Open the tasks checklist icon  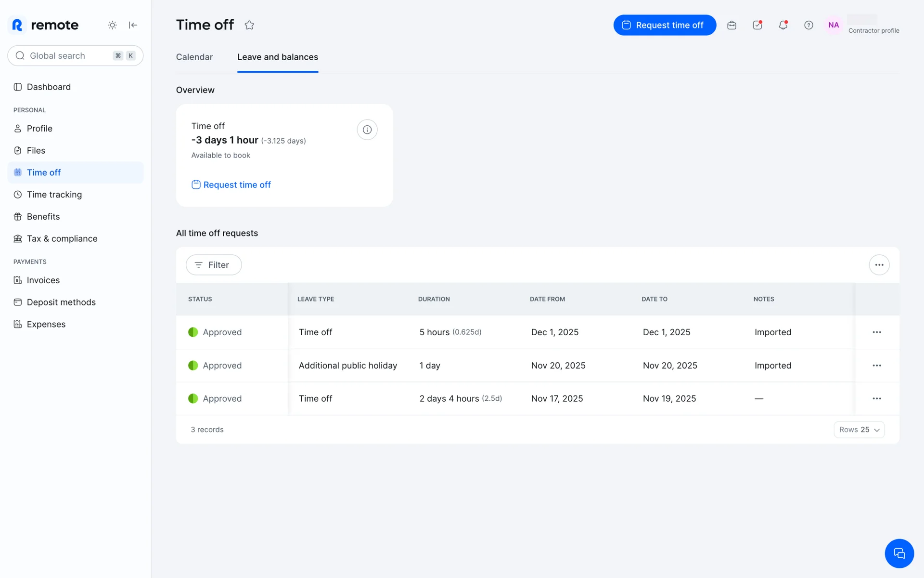pos(757,25)
